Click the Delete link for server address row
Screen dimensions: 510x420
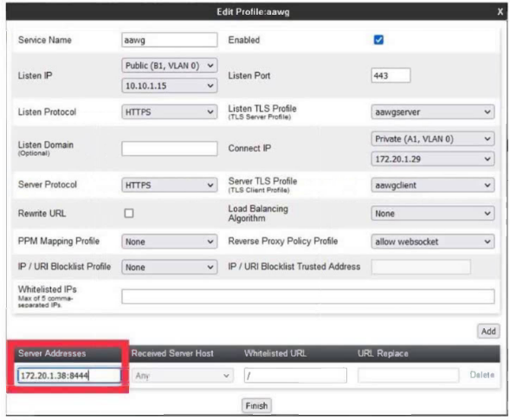point(481,375)
